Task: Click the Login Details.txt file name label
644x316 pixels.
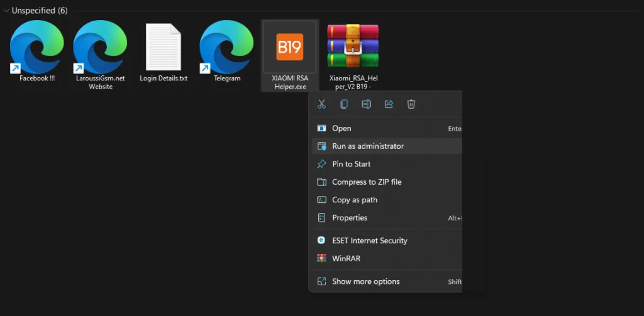Action: click(x=164, y=78)
